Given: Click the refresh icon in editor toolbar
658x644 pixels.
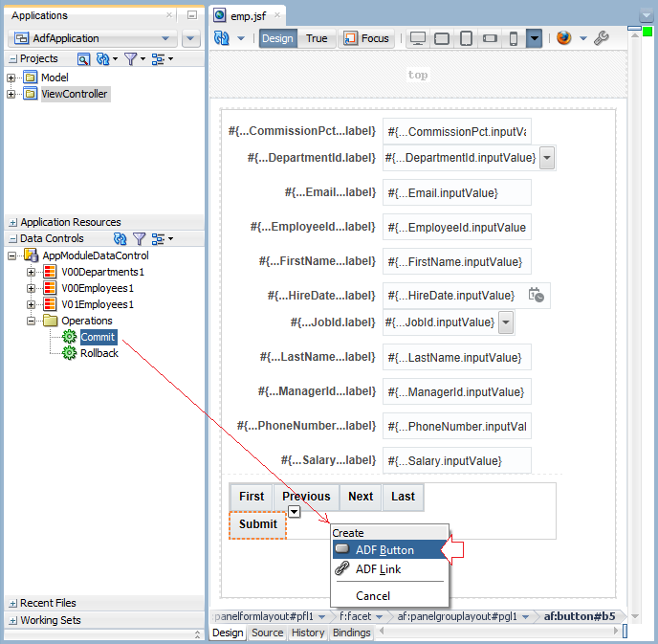Looking at the screenshot, I should tap(222, 38).
